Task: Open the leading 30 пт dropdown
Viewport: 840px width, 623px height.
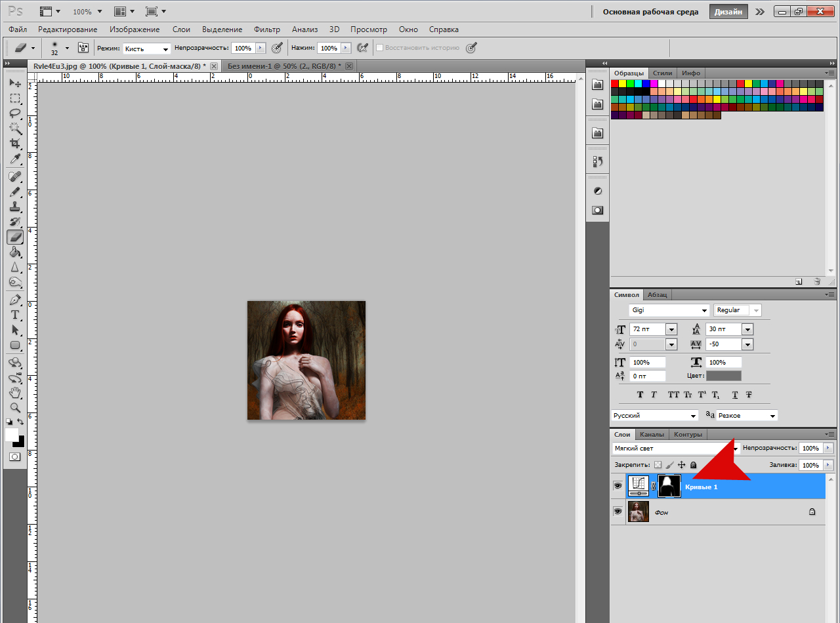Action: pyautogui.click(x=747, y=329)
